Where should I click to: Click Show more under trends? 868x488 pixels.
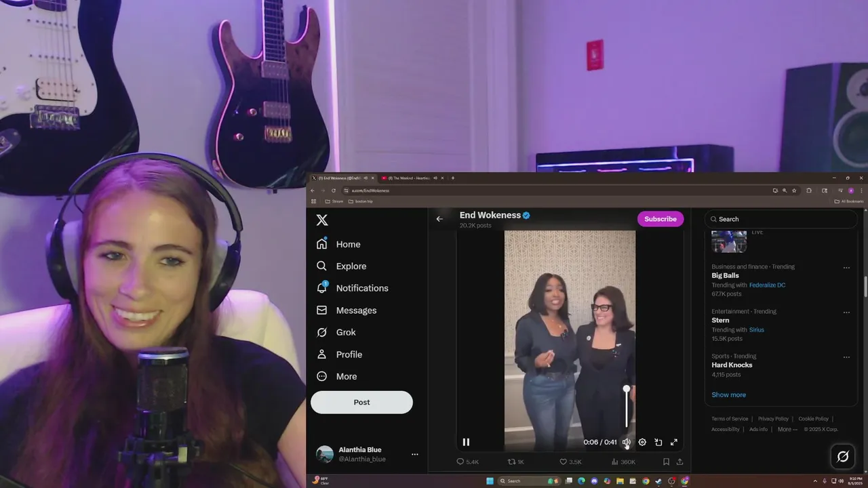click(728, 394)
